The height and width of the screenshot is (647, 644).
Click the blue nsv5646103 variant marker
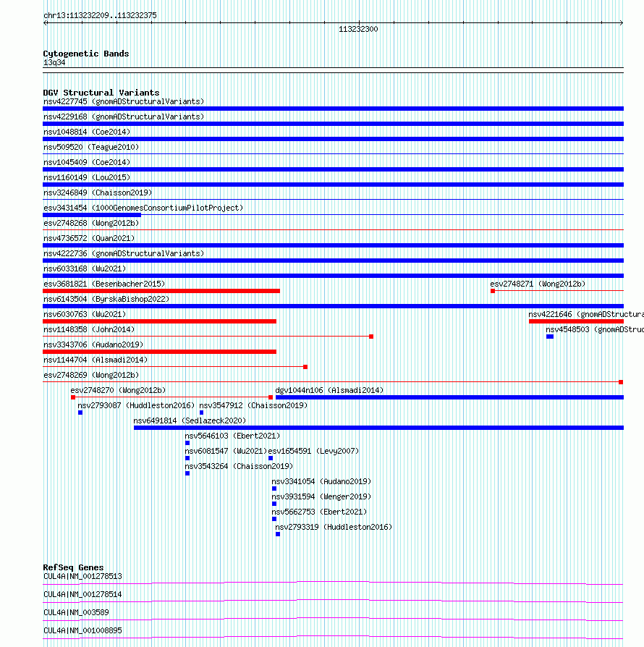(187, 443)
